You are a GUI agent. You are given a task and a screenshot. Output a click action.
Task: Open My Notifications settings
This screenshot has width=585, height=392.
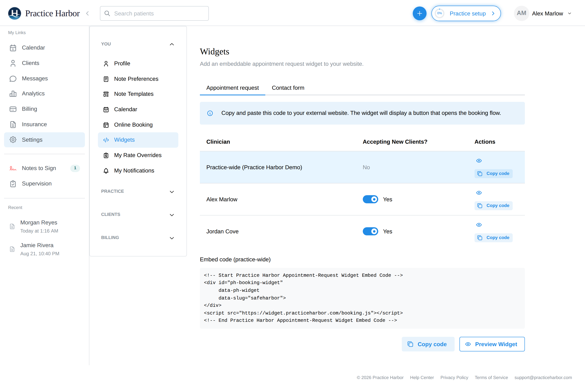coord(138,171)
